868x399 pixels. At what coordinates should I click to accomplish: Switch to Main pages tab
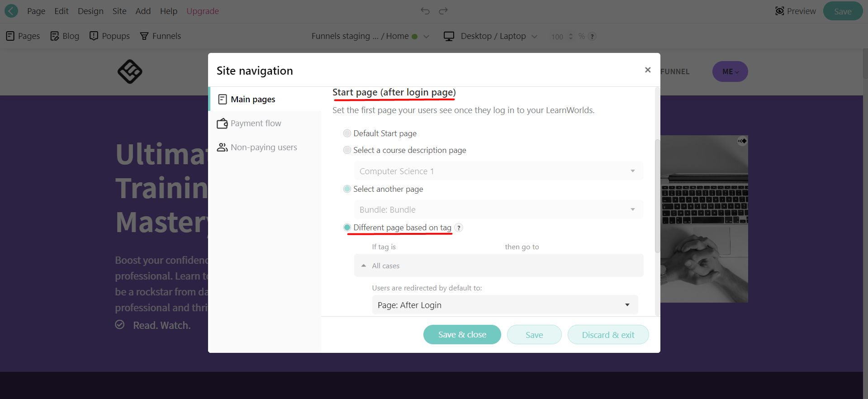coord(266,99)
